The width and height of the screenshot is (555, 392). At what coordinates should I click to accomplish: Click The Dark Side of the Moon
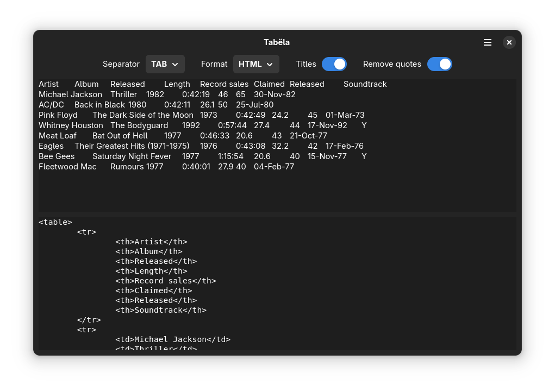coord(143,115)
